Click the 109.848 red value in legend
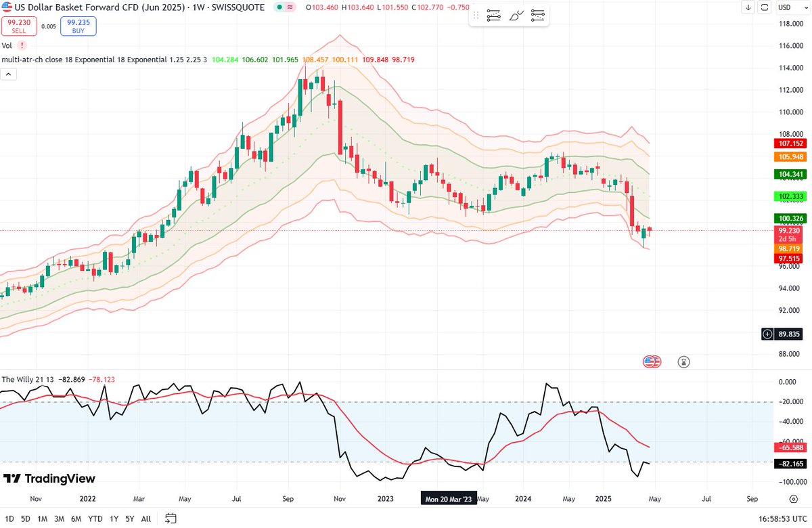Viewport: 812px width, 528px height. pyautogui.click(x=377, y=60)
